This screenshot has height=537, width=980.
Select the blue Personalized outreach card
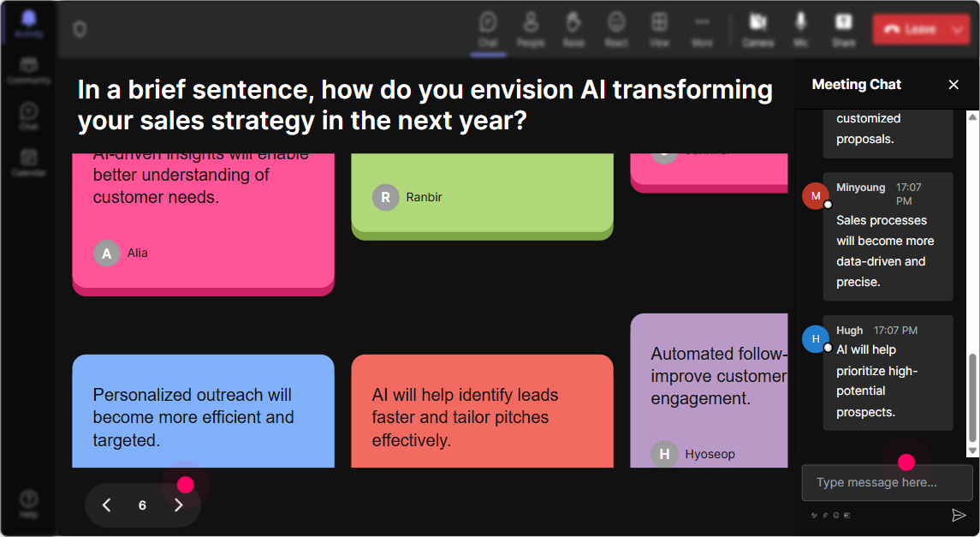point(203,411)
